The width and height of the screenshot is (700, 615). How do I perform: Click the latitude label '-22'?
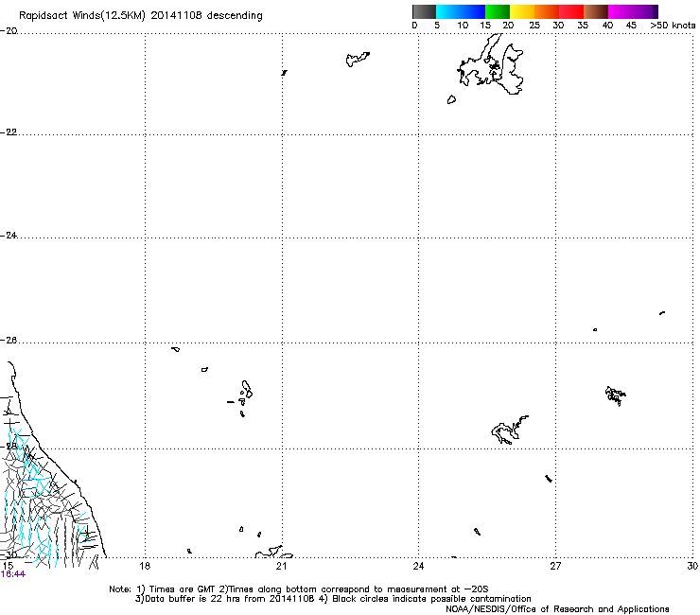[9, 132]
